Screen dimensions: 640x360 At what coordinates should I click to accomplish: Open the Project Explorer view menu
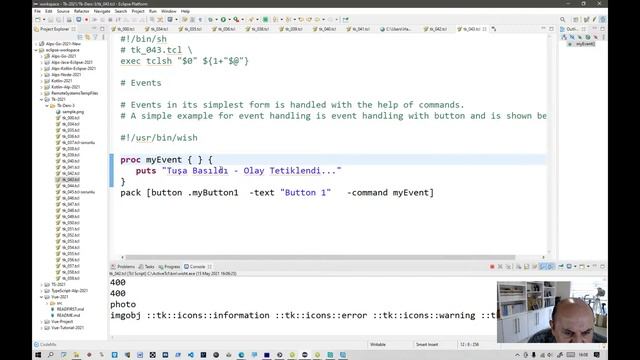[x=103, y=37]
